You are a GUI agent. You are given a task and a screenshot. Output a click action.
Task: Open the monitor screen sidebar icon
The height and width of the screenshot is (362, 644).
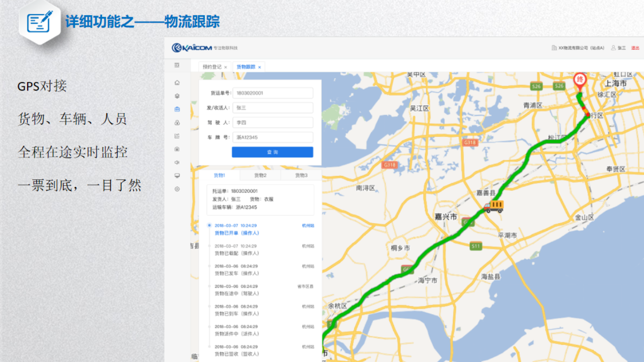pos(177,175)
